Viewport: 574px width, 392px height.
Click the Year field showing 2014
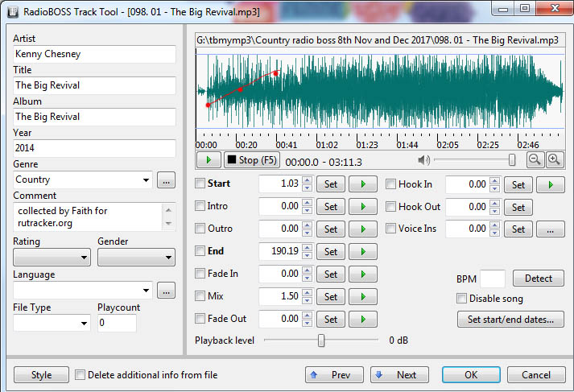94,148
